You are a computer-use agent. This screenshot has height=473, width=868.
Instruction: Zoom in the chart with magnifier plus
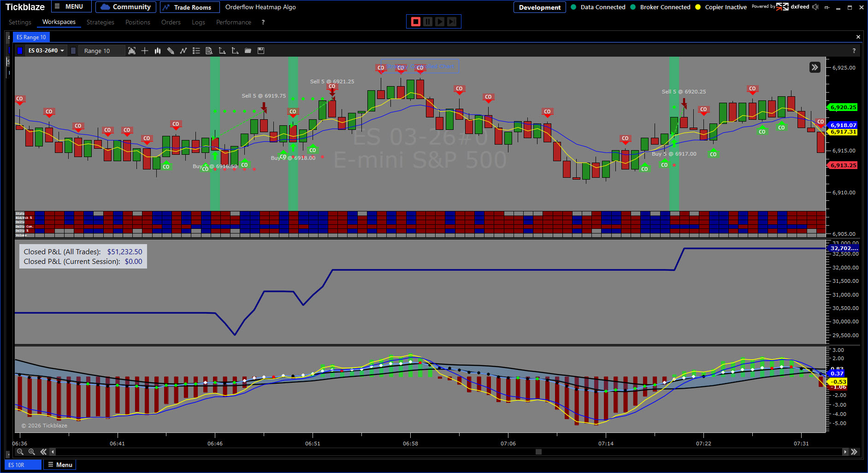pyautogui.click(x=32, y=452)
